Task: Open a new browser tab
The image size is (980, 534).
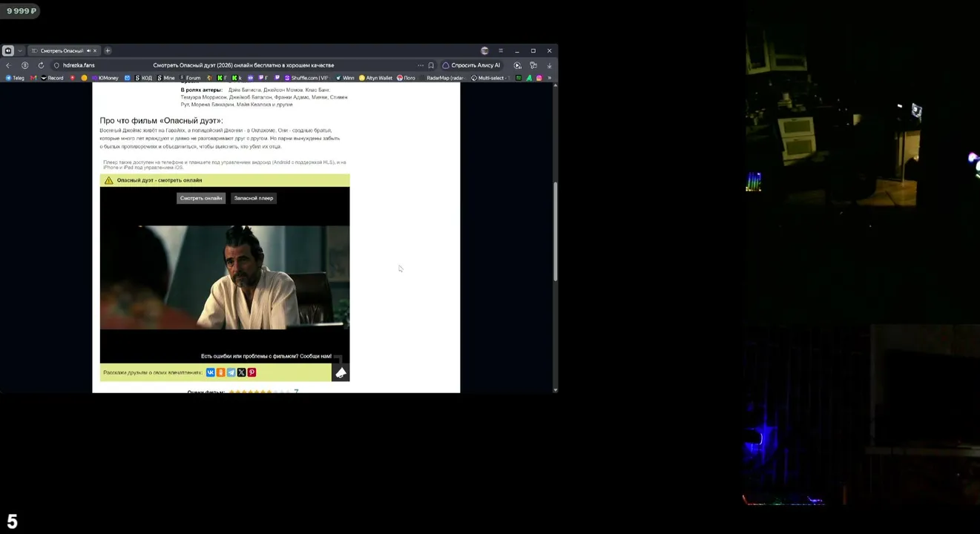Action: [x=108, y=50]
